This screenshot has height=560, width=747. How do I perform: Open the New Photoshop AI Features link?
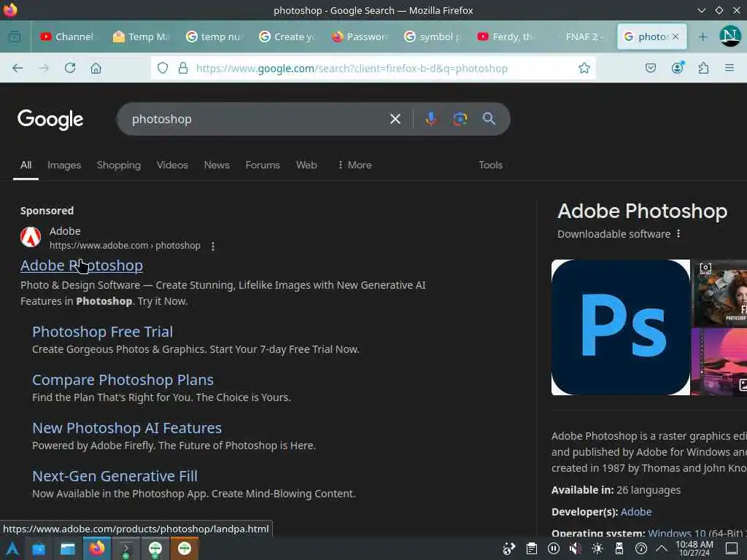(x=127, y=427)
